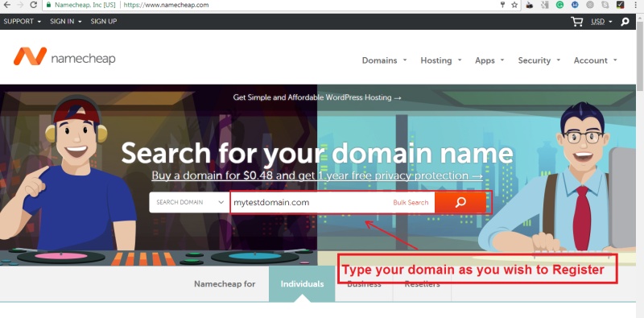Select the Business tab
Screen dimensions: 644x318
tap(364, 284)
